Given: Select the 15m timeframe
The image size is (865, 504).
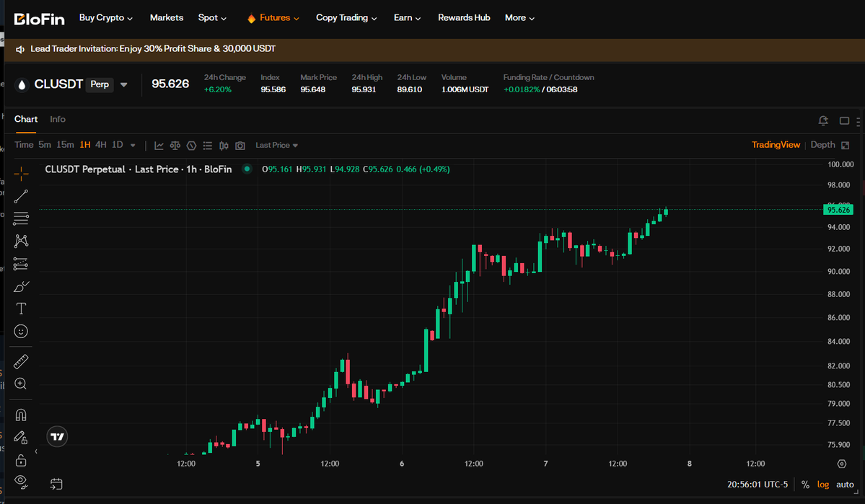Looking at the screenshot, I should tap(65, 144).
